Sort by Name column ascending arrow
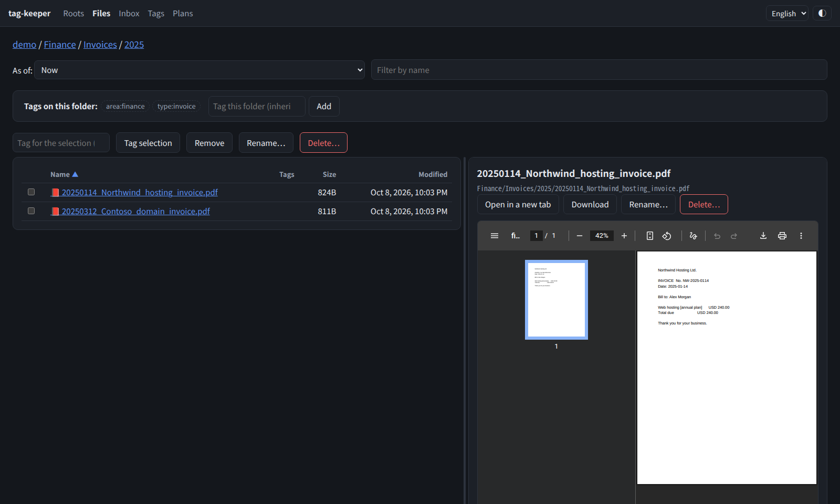Image resolution: width=840 pixels, height=504 pixels. click(x=75, y=174)
